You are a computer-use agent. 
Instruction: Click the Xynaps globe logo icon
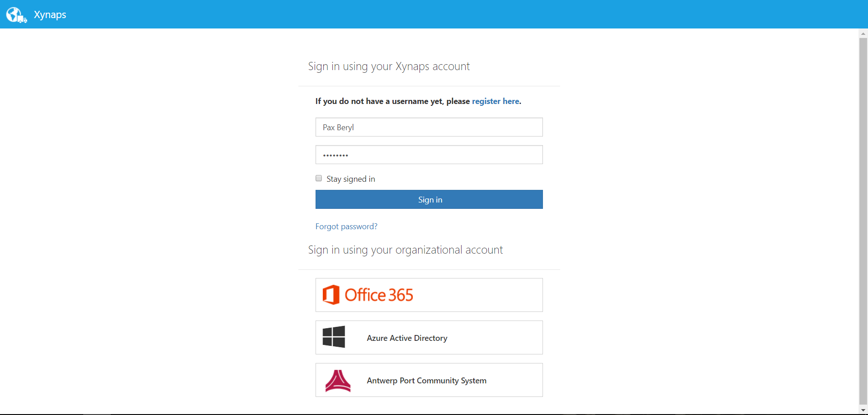click(x=16, y=14)
